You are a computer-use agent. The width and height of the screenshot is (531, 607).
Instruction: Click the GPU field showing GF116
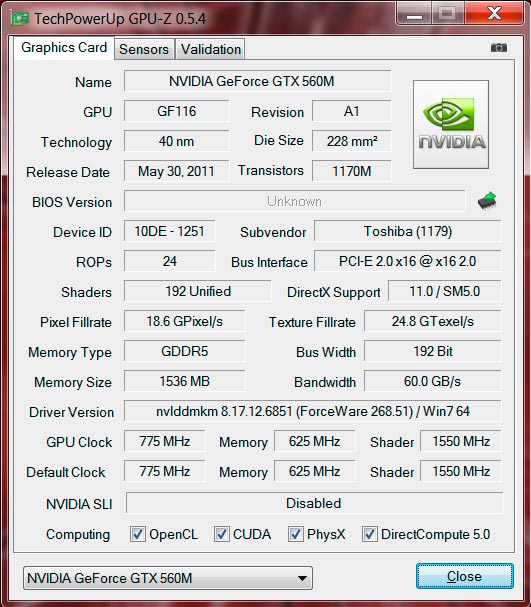(x=176, y=111)
